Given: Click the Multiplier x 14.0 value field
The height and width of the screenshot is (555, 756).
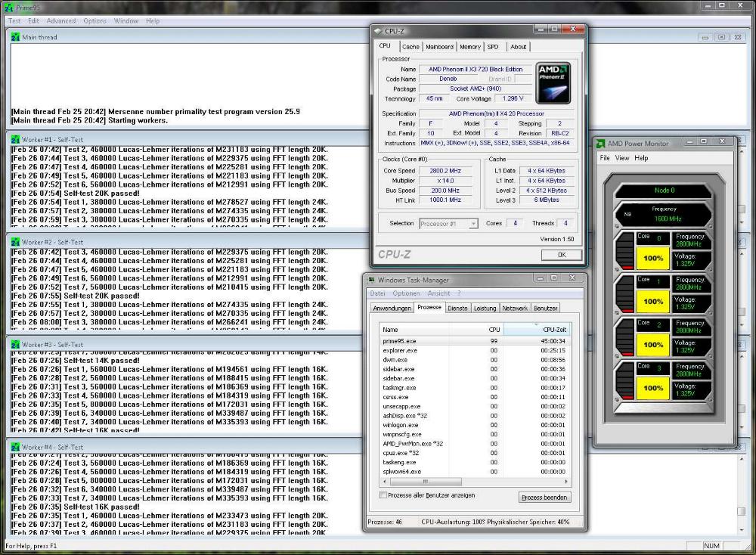Looking at the screenshot, I should (x=445, y=181).
